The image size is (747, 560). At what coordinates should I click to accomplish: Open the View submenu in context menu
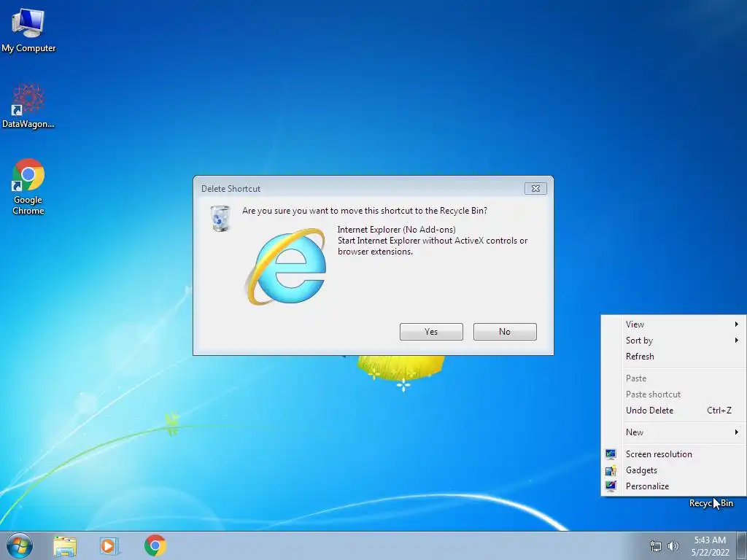(673, 324)
